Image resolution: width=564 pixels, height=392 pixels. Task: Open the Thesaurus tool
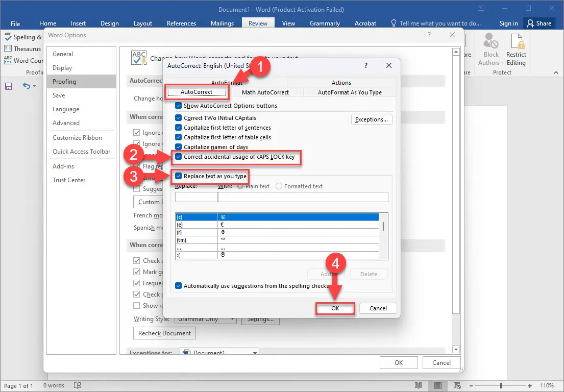click(x=22, y=48)
